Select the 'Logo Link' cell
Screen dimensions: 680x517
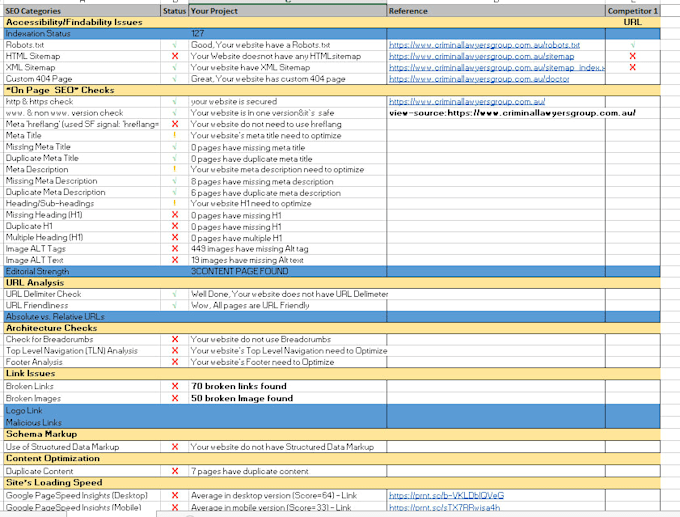tap(82, 410)
